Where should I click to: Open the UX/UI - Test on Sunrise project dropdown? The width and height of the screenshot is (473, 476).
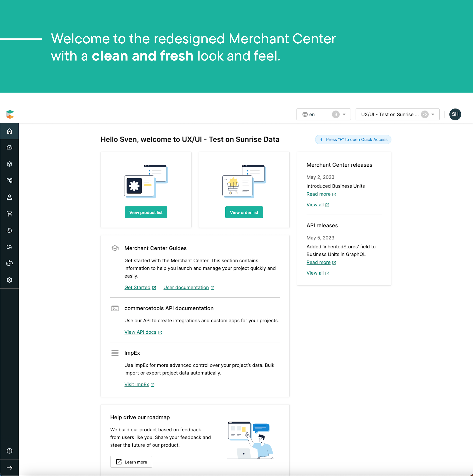(397, 114)
